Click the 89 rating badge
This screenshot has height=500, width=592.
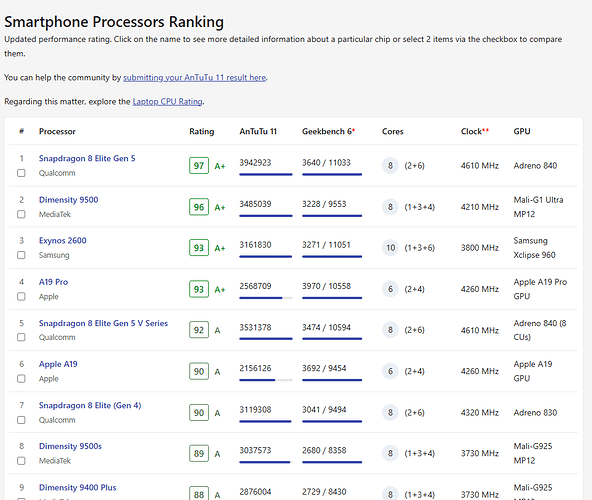pyautogui.click(x=199, y=454)
